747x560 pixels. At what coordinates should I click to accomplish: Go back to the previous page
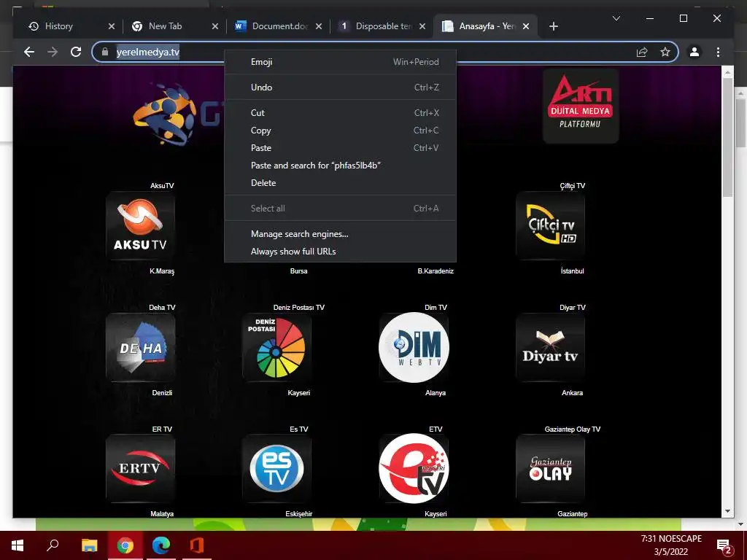point(29,52)
